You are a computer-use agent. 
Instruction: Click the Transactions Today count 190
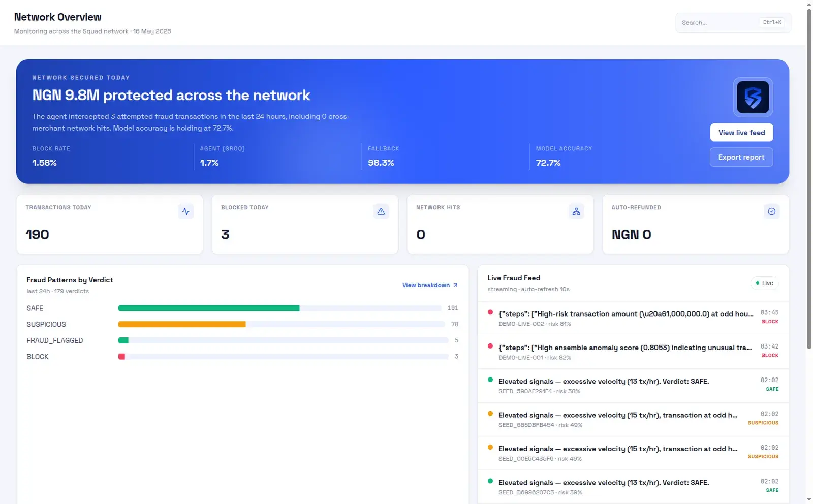click(38, 234)
